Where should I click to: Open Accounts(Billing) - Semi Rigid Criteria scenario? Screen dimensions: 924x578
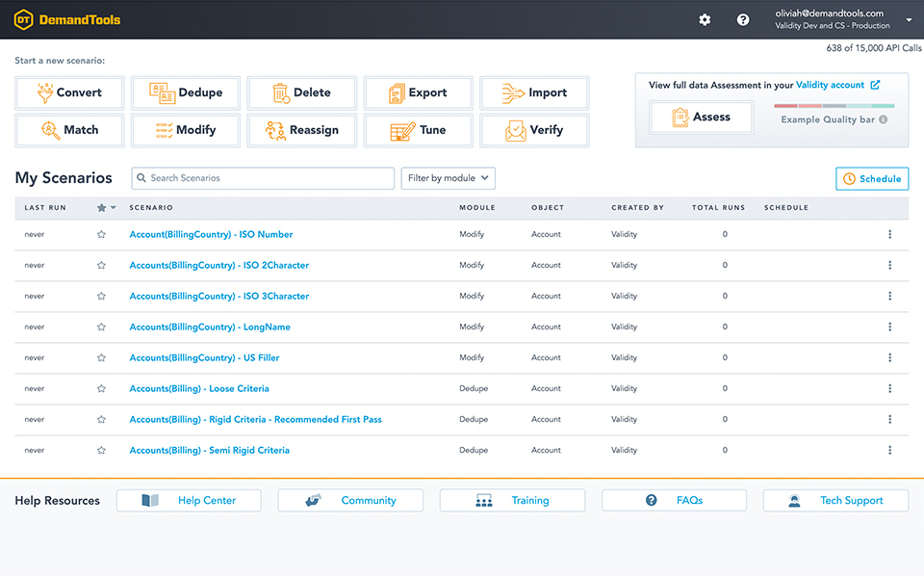coord(209,450)
